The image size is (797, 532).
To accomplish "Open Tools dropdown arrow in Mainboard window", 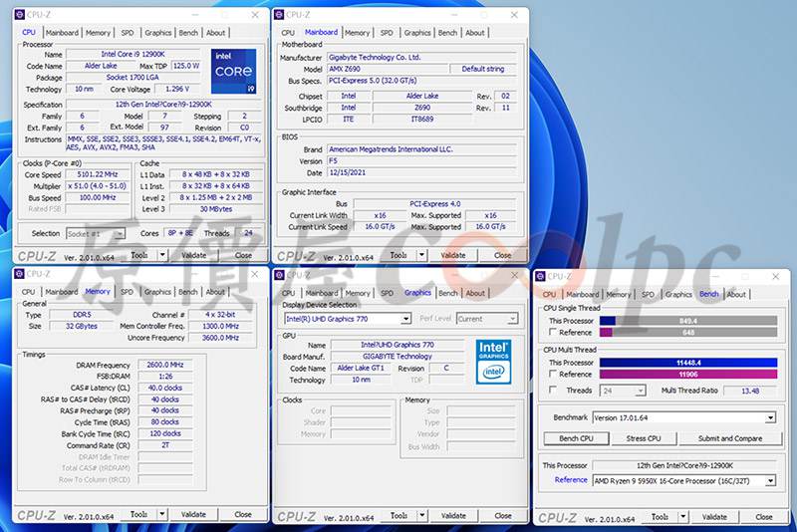I will point(421,255).
